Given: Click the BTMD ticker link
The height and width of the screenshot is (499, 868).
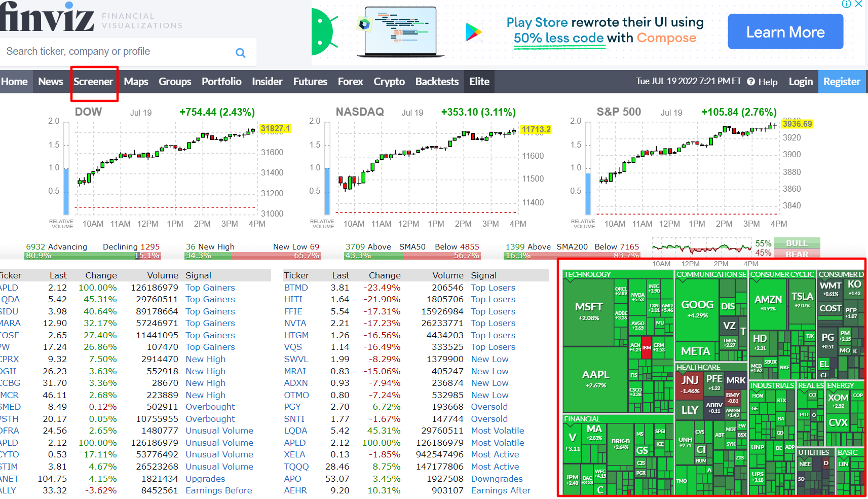Looking at the screenshot, I should (x=296, y=288).
